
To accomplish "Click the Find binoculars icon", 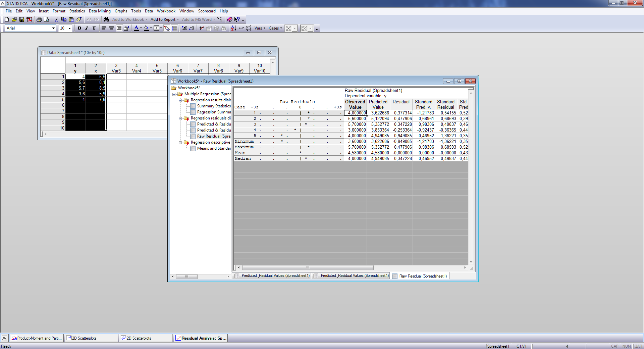I will [106, 19].
